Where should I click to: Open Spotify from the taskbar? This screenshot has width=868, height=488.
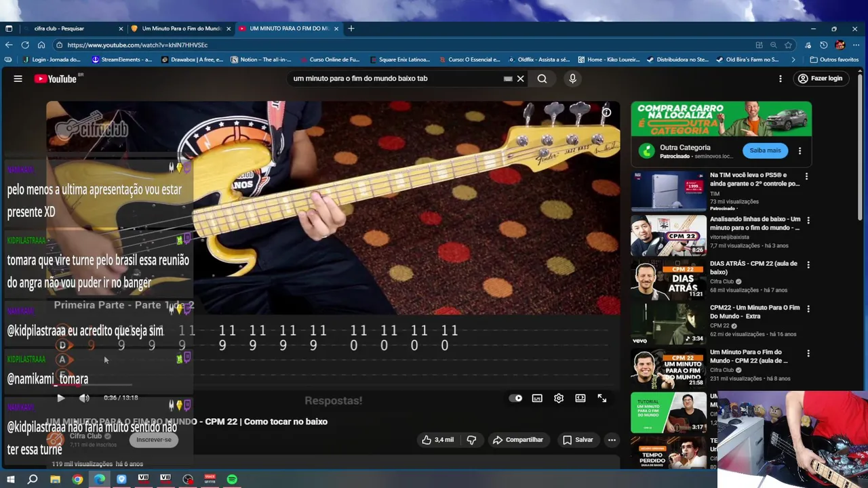pos(232,479)
